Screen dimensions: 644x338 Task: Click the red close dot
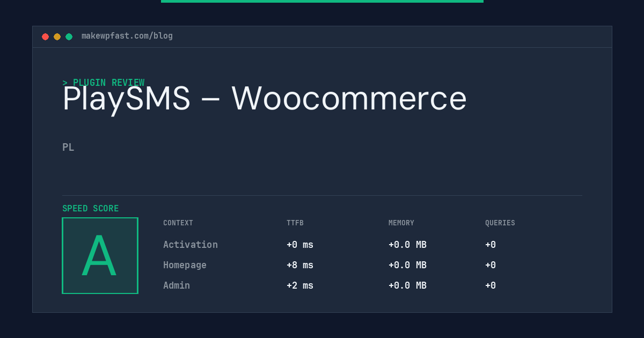point(45,36)
